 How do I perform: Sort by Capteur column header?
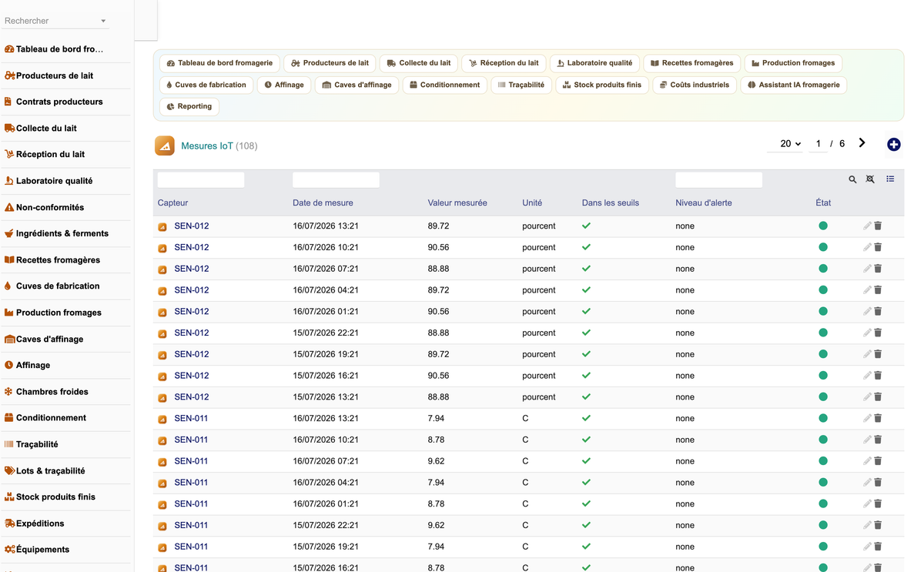pos(173,203)
